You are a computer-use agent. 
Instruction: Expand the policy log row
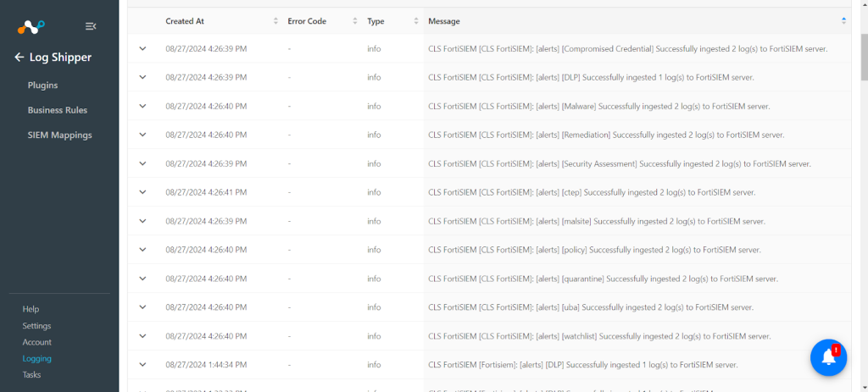142,250
